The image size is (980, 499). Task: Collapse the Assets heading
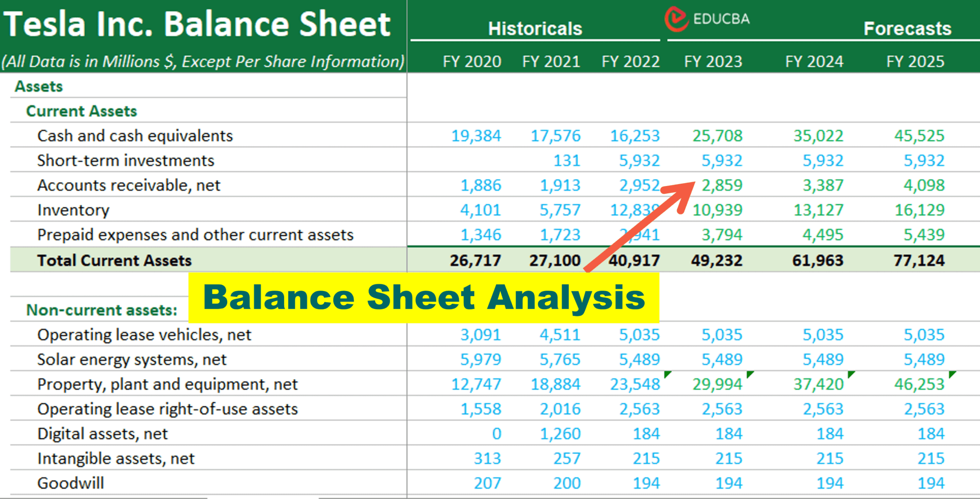pos(39,87)
